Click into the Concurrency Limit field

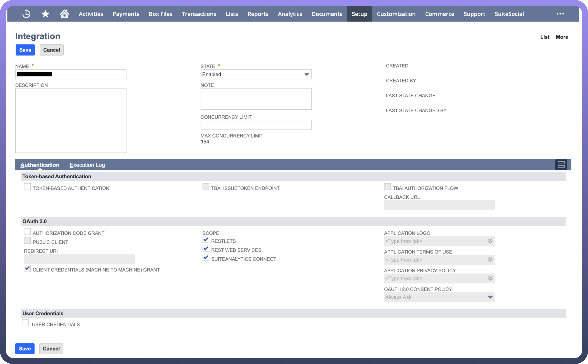256,125
